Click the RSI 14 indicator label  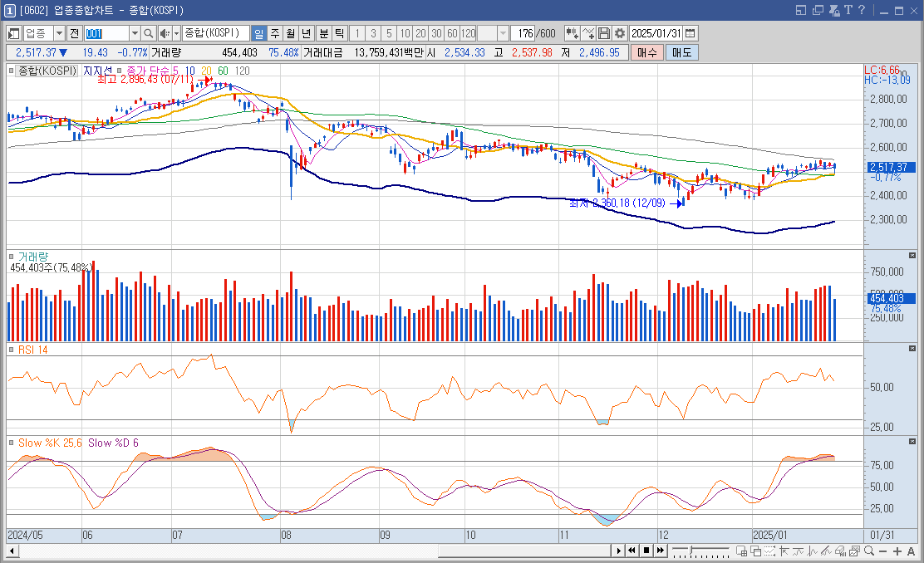click(33, 350)
